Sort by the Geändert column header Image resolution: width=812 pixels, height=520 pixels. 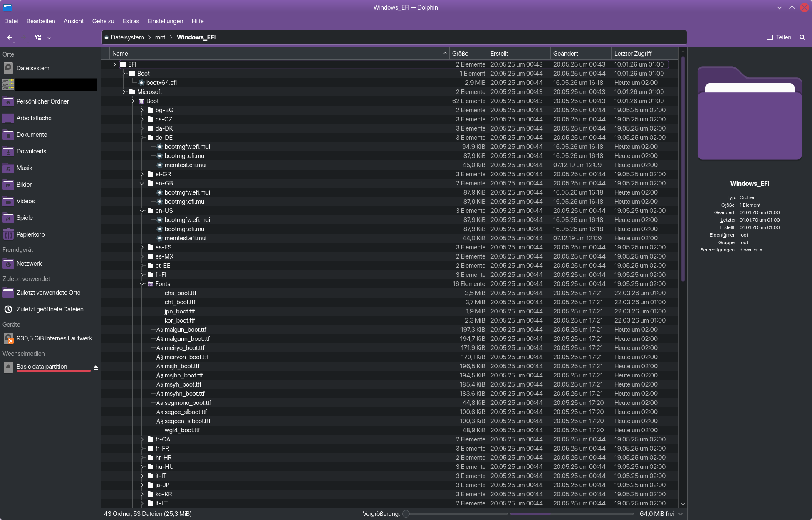(x=581, y=54)
